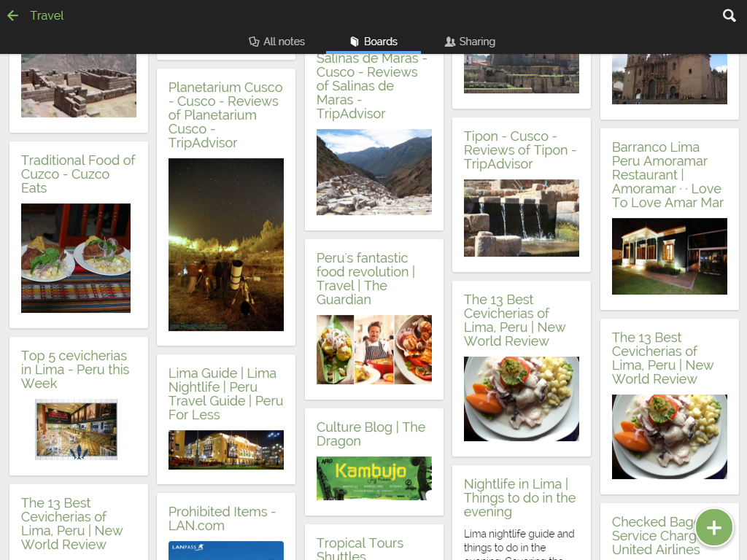
Task: Select the Boards tab
Action: click(373, 42)
